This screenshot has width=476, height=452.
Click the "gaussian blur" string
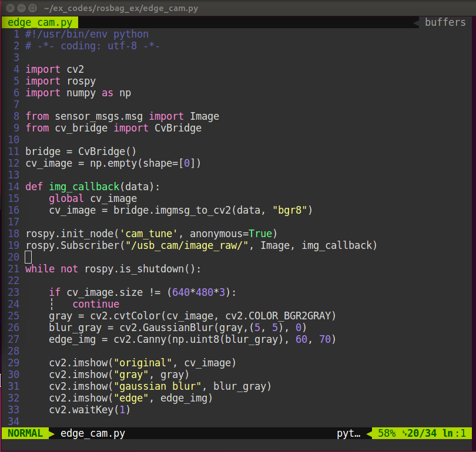point(157,386)
